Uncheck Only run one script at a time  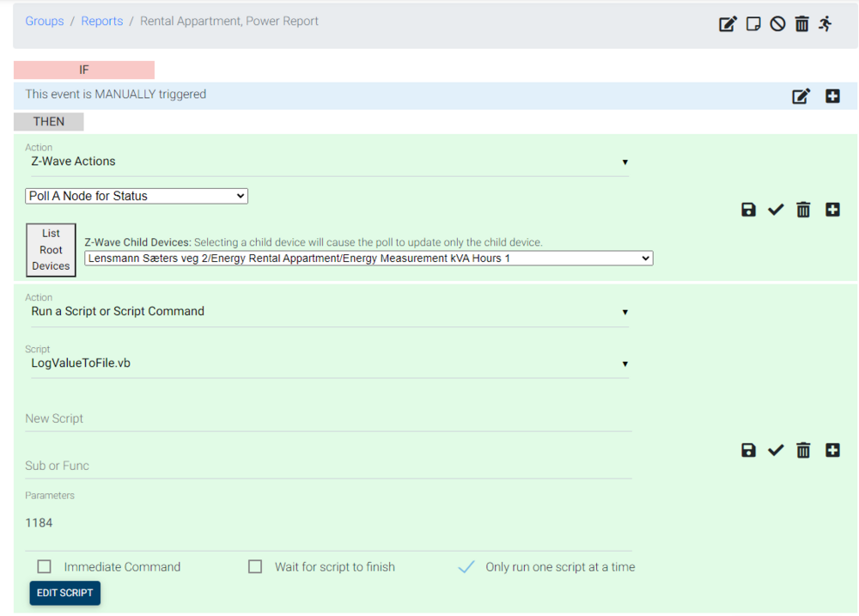tap(466, 567)
